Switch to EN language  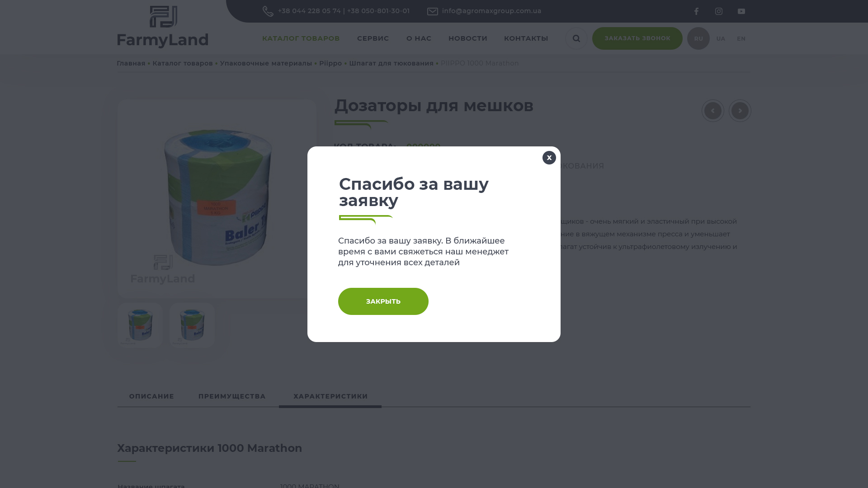[741, 39]
